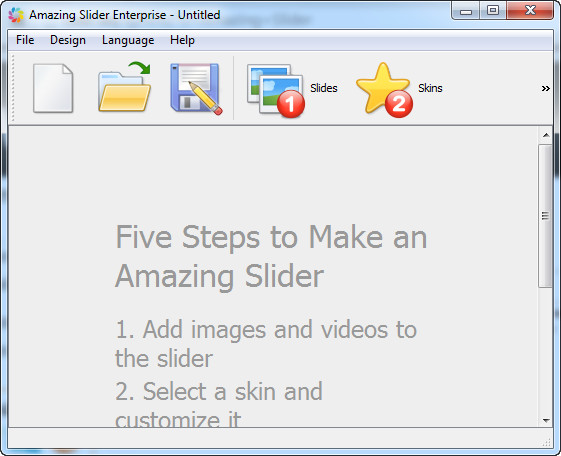Click the Slides toolbar label
The image size is (561, 456).
click(x=323, y=88)
